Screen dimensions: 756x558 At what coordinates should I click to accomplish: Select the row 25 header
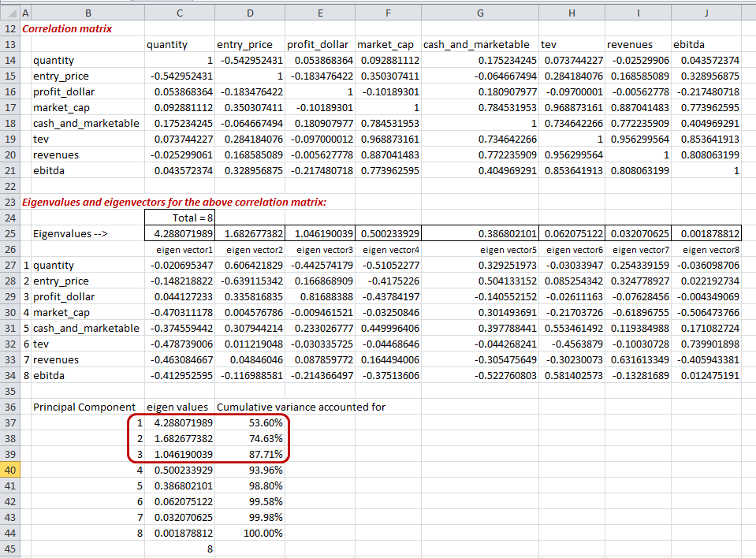pyautogui.click(x=9, y=234)
